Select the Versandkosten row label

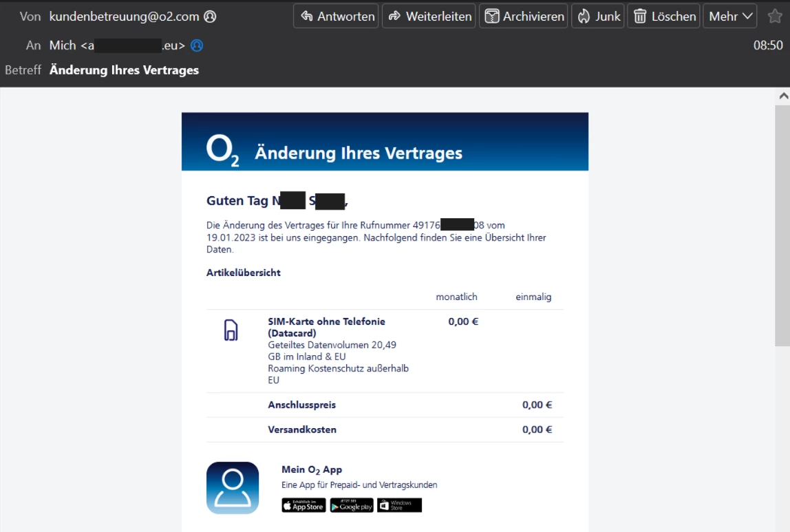pyautogui.click(x=302, y=429)
